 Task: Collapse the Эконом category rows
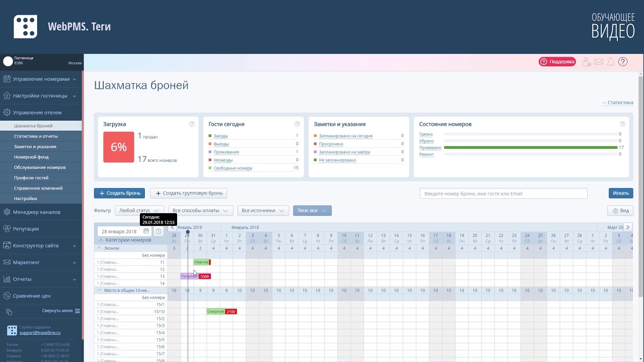[100, 248]
